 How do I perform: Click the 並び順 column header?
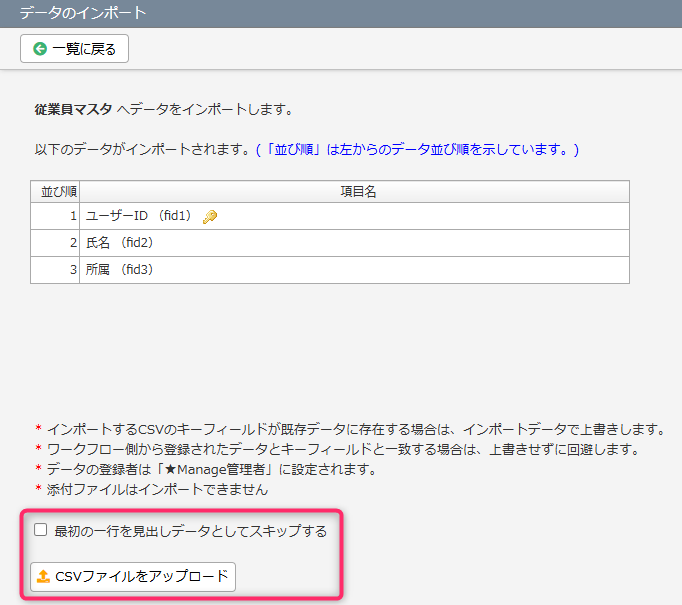55,191
